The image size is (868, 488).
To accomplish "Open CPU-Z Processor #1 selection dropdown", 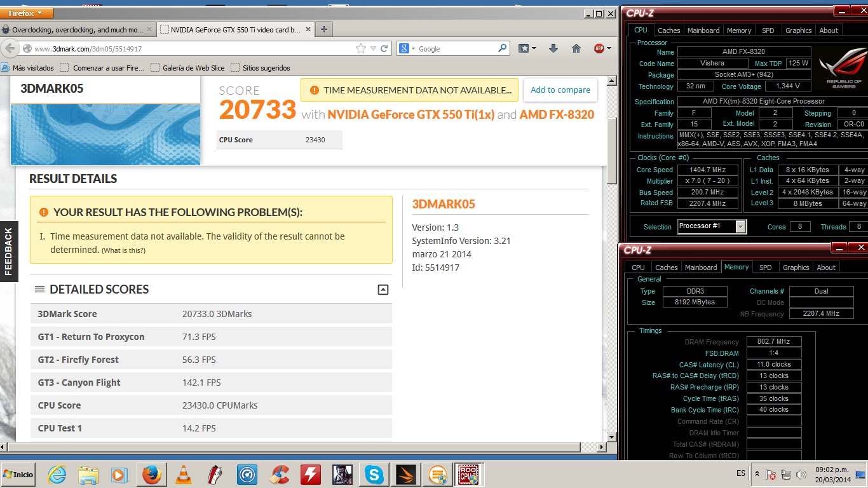I will (x=740, y=226).
